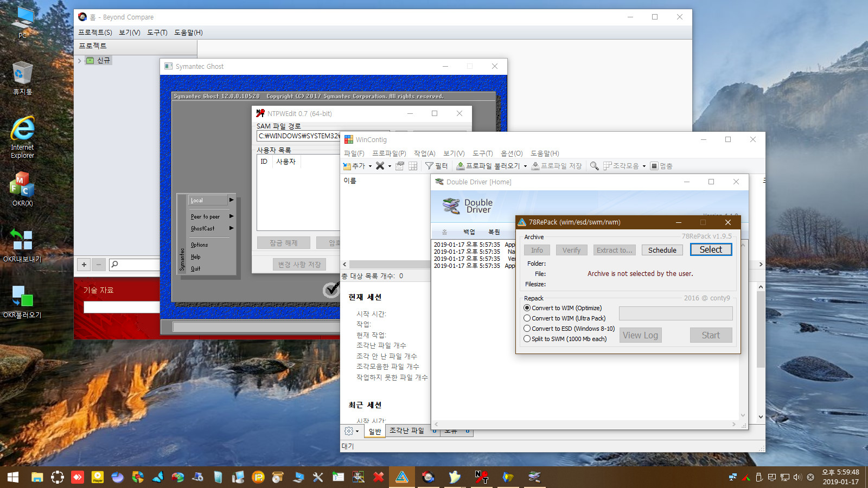Choose Quit in the Ghost menu
This screenshot has width=868, height=488.
[195, 269]
